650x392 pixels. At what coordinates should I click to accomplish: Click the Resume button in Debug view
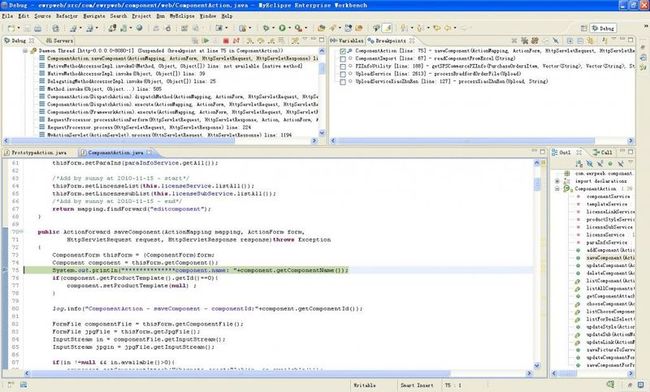coord(206,40)
